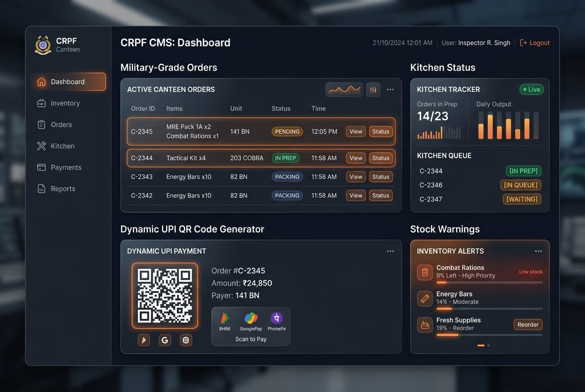Viewport: 585px width, 392px height.
Task: Click the Orders in Prep mini chart
Action: coord(439,133)
